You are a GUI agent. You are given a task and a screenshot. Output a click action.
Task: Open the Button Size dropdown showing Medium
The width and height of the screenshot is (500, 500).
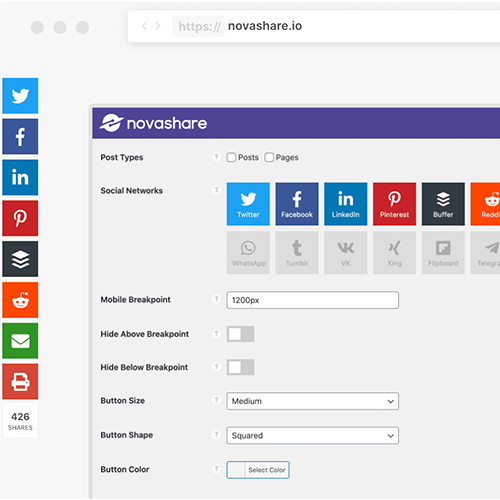click(313, 401)
